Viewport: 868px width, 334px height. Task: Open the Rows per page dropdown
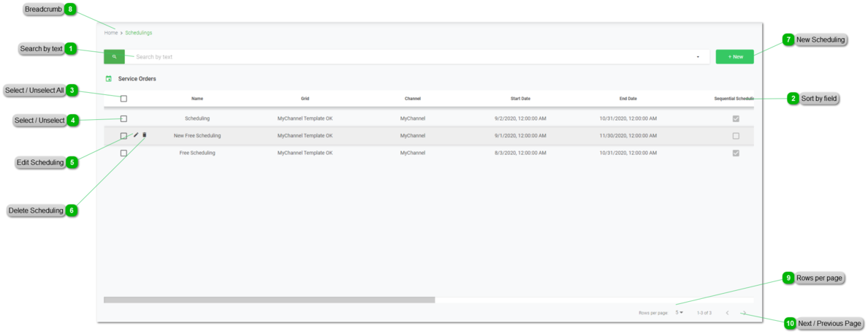[x=679, y=313]
